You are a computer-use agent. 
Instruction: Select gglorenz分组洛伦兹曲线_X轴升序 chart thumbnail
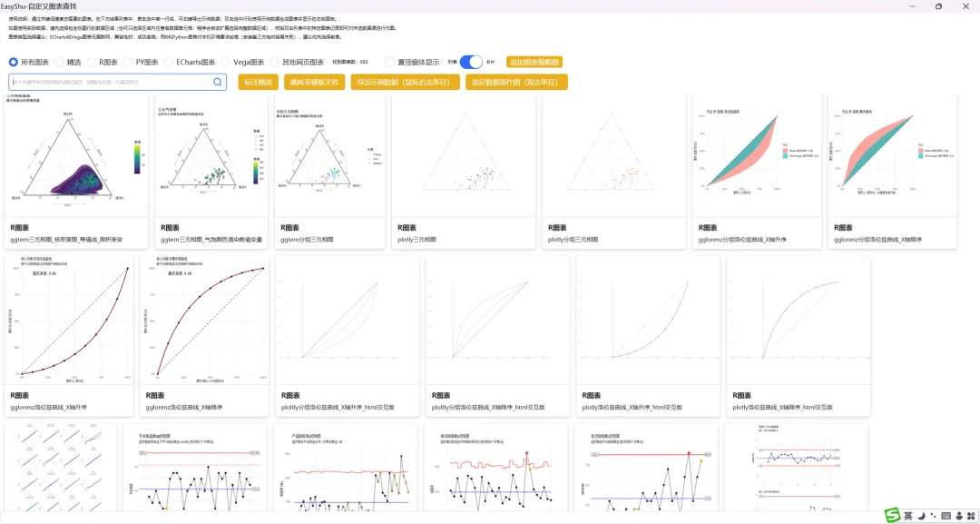pyautogui.click(x=757, y=155)
